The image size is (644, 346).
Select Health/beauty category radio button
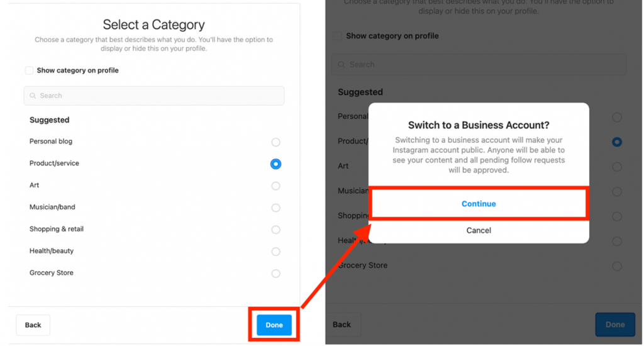pos(275,252)
